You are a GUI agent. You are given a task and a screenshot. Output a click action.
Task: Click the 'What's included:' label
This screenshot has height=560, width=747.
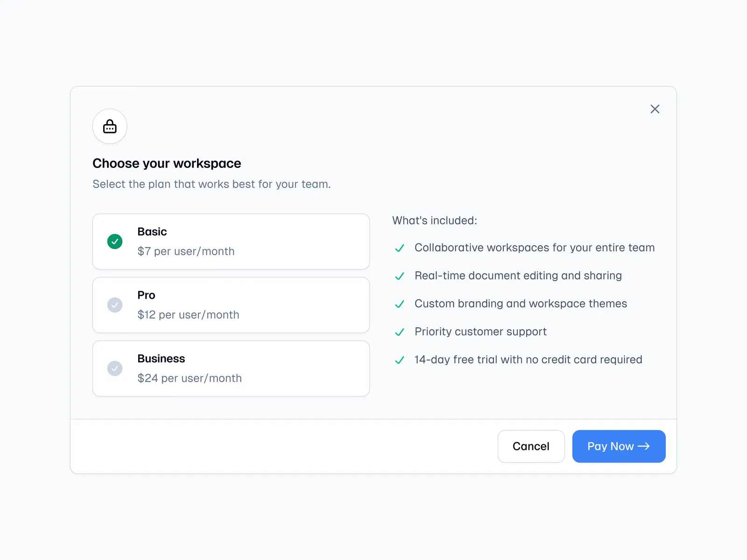pos(434,221)
